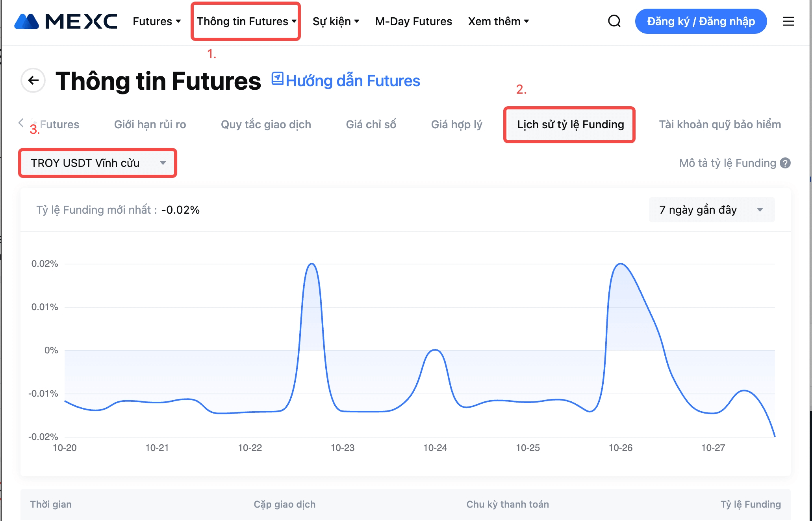Expand the Xem thêm menu
Viewport: 812px width, 521px height.
coord(498,21)
